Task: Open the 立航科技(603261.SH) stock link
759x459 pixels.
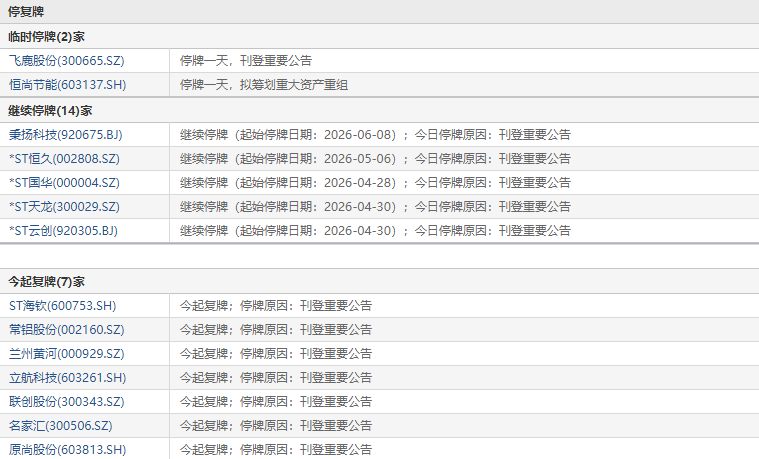Action: tap(67, 378)
